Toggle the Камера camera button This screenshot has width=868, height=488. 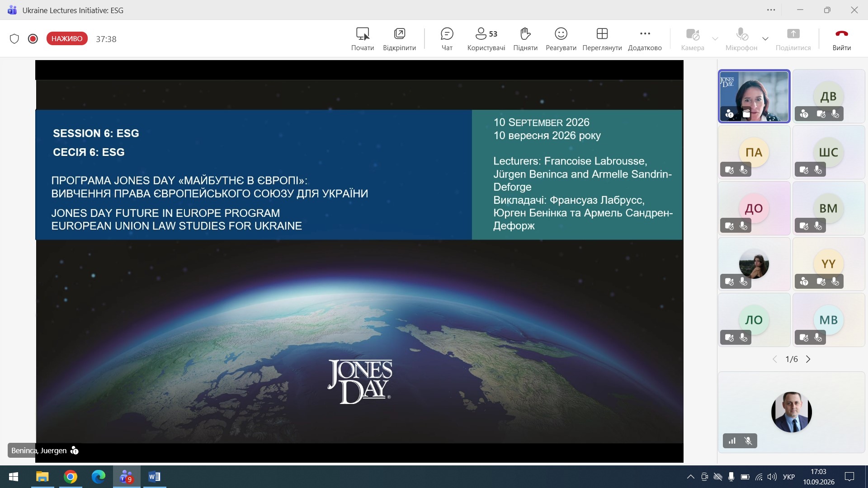pyautogui.click(x=693, y=39)
